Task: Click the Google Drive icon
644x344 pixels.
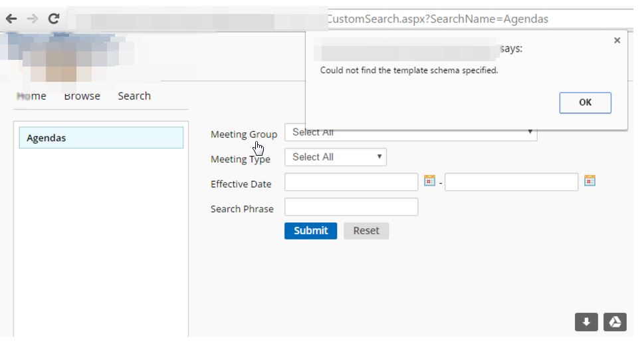Action: click(615, 322)
